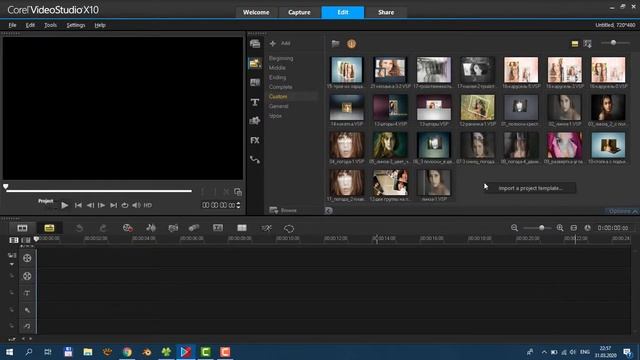
Task: Select the General category
Action: [x=278, y=106]
